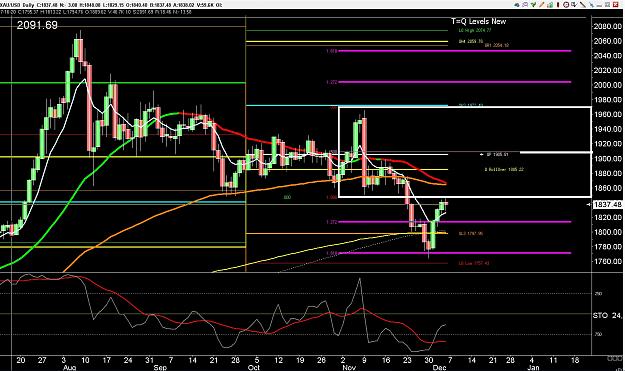Click the 1760.00 price axis label

pos(607,262)
